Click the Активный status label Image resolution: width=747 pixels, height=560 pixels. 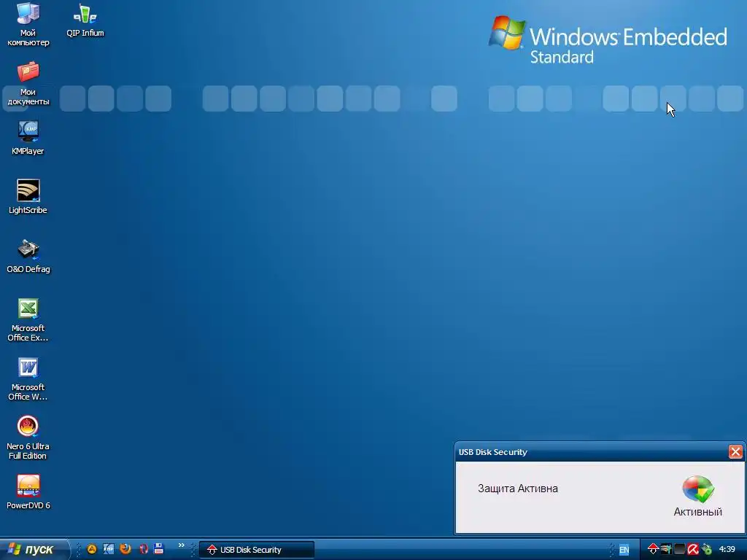tap(698, 512)
